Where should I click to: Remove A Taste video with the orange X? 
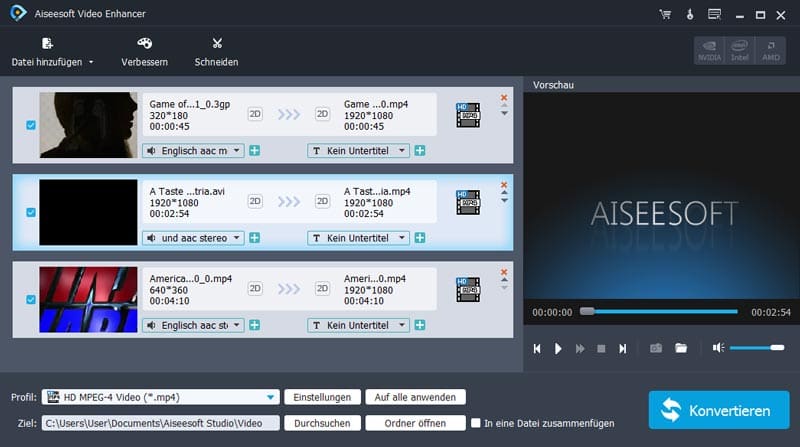(504, 184)
